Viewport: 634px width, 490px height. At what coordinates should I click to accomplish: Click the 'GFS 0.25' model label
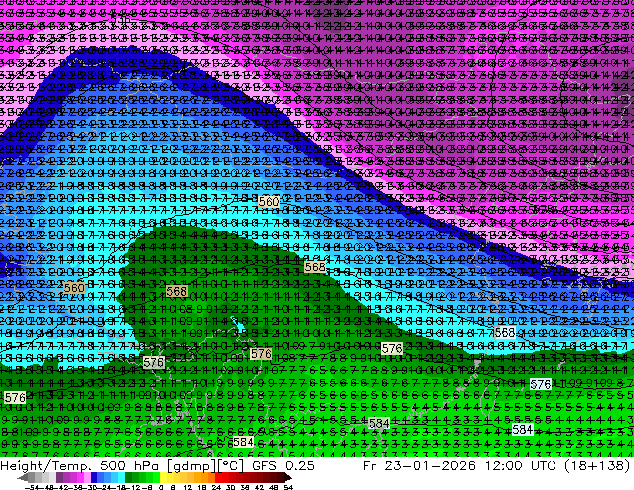[x=283, y=466]
